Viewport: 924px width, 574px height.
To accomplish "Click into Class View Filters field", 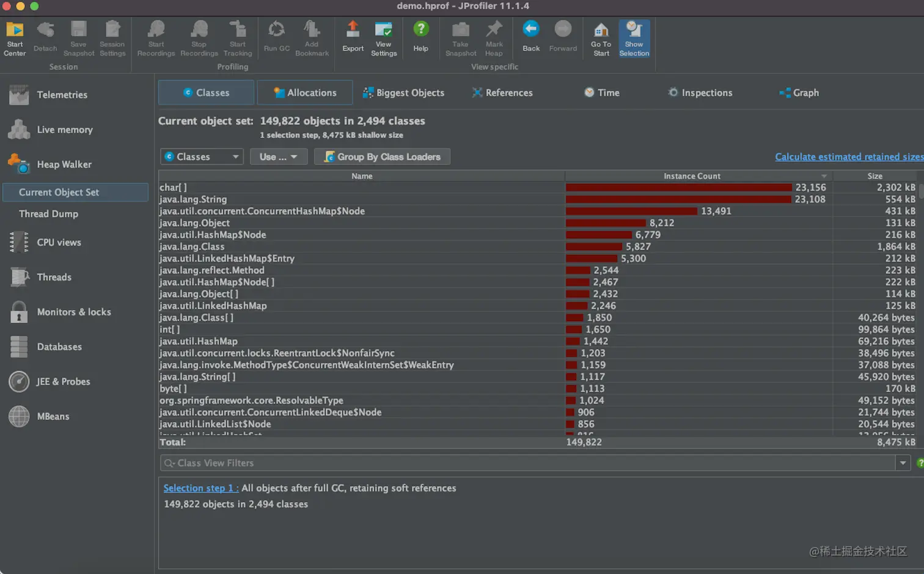I will point(528,463).
